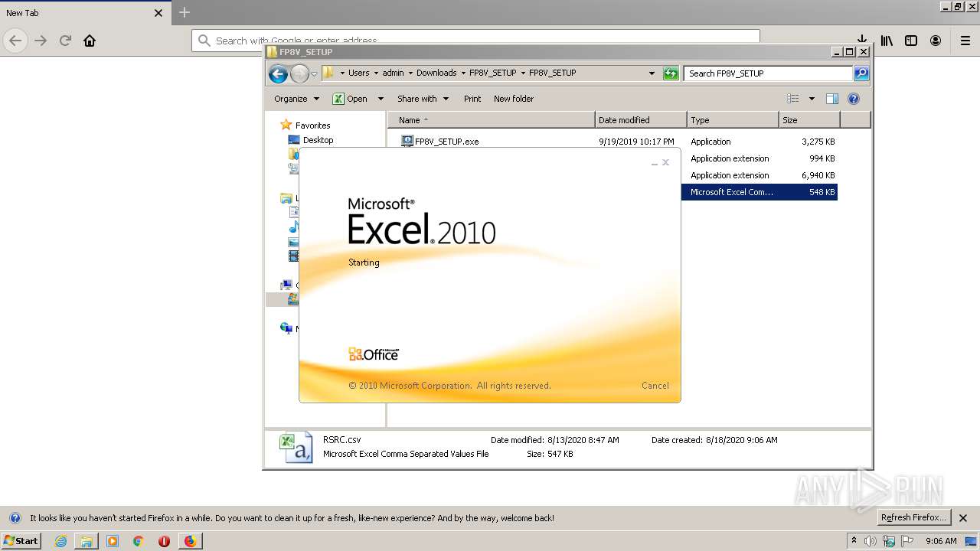Toggle the preview pane icon
The image size is (980, 551).
[x=832, y=99]
